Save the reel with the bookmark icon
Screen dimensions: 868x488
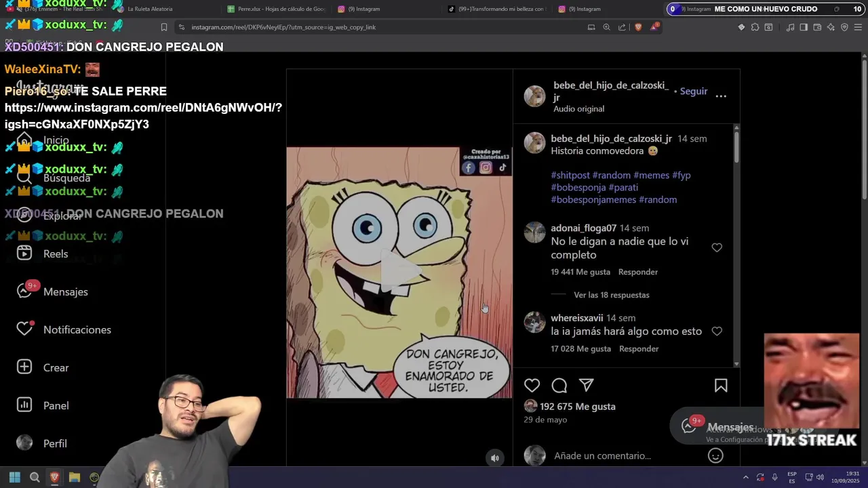click(721, 386)
